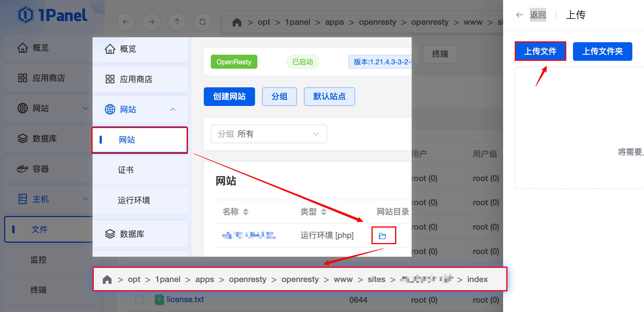The image size is (644, 312).
Task: Refresh the file list
Action: tap(203, 22)
